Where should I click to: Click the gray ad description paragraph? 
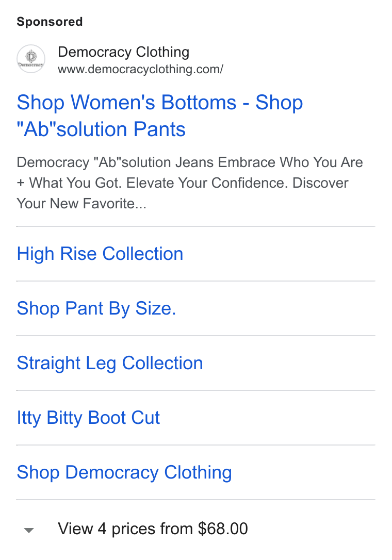pos(190,183)
